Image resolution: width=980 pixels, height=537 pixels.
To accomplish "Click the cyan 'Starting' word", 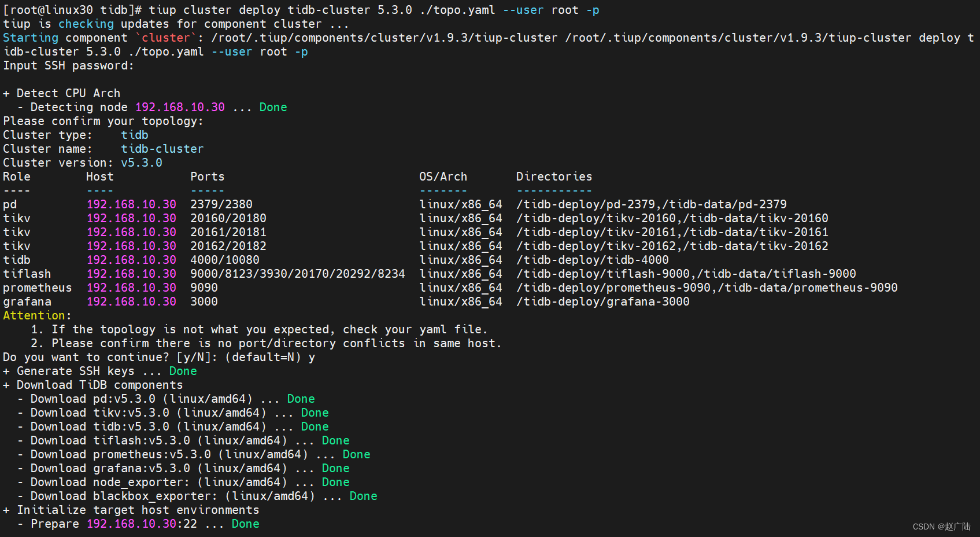I will click(x=31, y=38).
